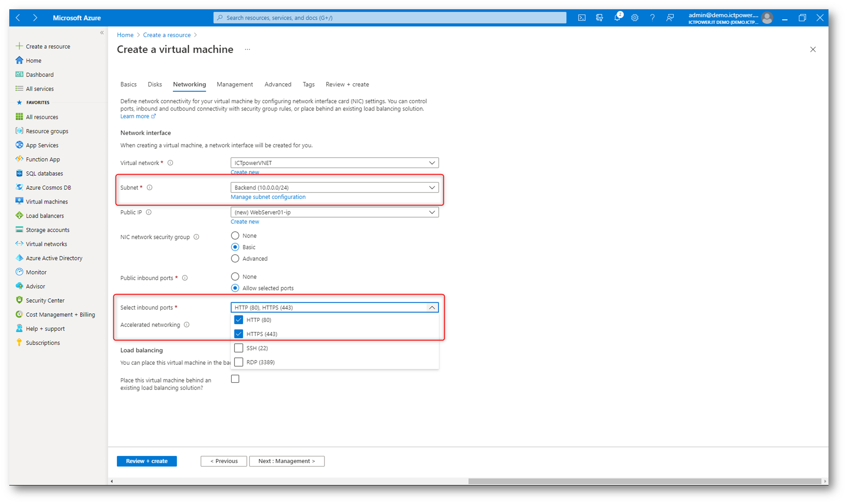
Task: Click the account avatar picture
Action: pyautogui.click(x=767, y=18)
